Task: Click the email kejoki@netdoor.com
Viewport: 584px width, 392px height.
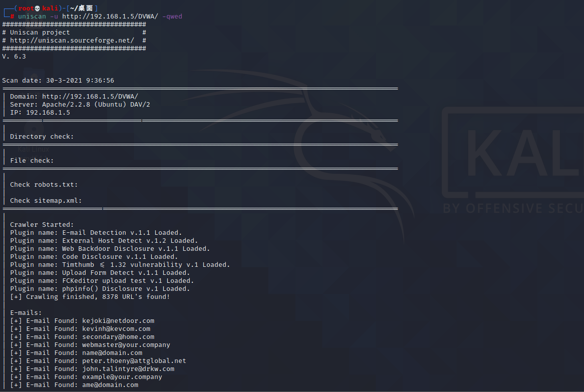Action: (x=118, y=321)
